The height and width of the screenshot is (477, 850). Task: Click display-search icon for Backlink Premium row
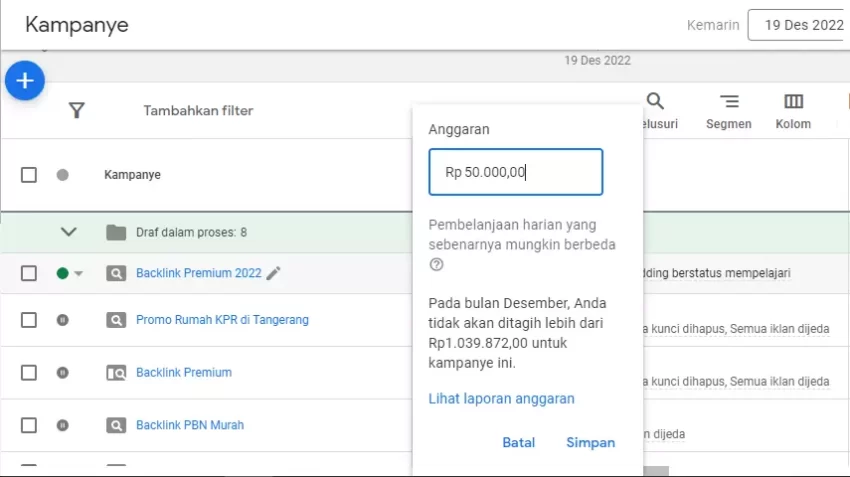pos(116,373)
